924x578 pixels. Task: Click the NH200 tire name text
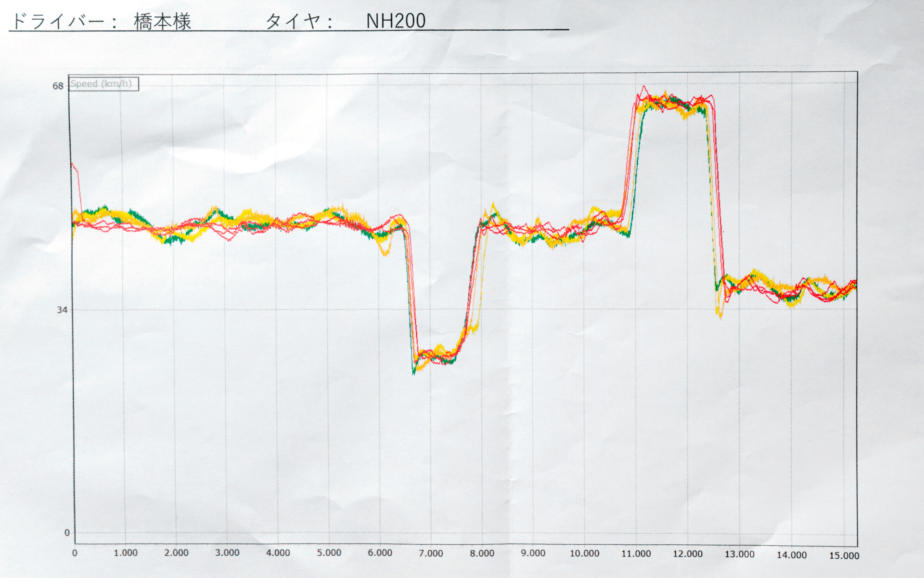pyautogui.click(x=396, y=21)
